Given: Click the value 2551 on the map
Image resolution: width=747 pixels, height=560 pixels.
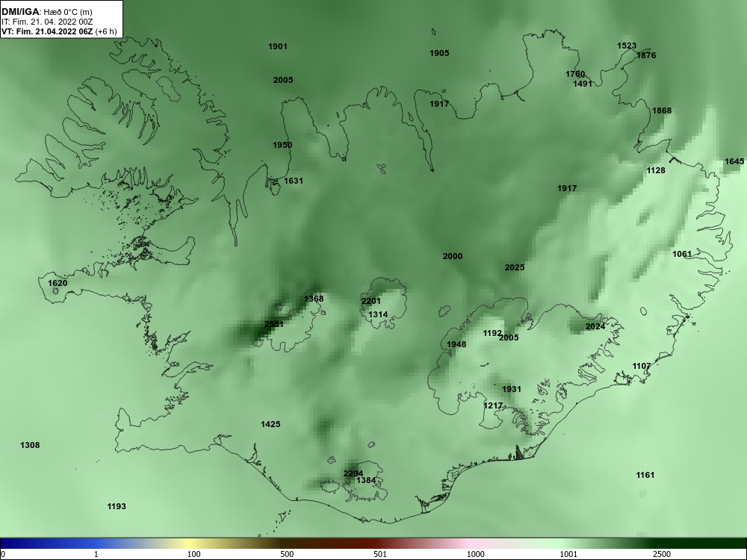Looking at the screenshot, I should pyautogui.click(x=274, y=324).
